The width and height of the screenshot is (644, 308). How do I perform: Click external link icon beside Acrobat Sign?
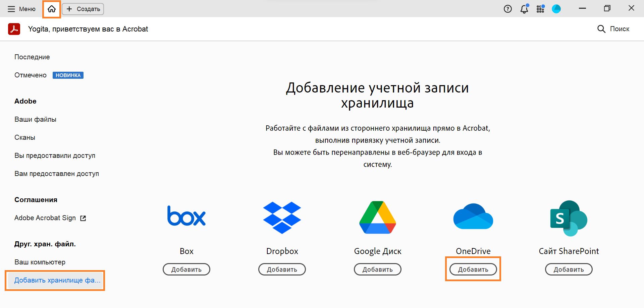pos(83,218)
